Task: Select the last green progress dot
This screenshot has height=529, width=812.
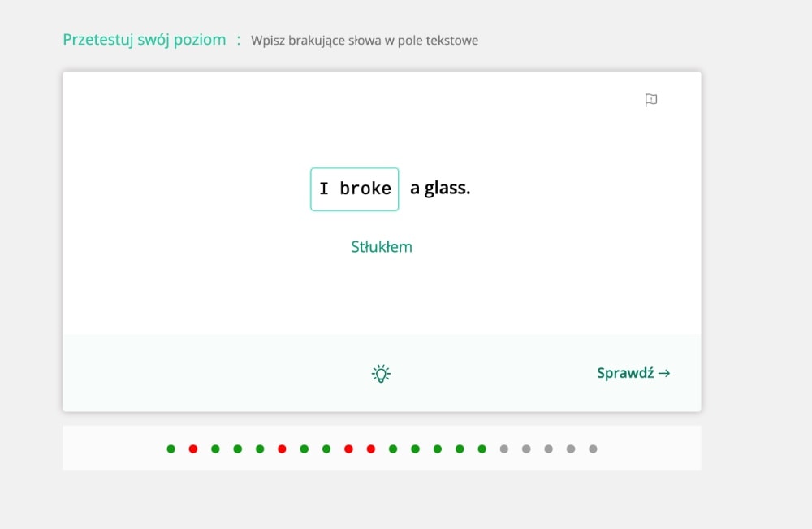Action: click(482, 449)
